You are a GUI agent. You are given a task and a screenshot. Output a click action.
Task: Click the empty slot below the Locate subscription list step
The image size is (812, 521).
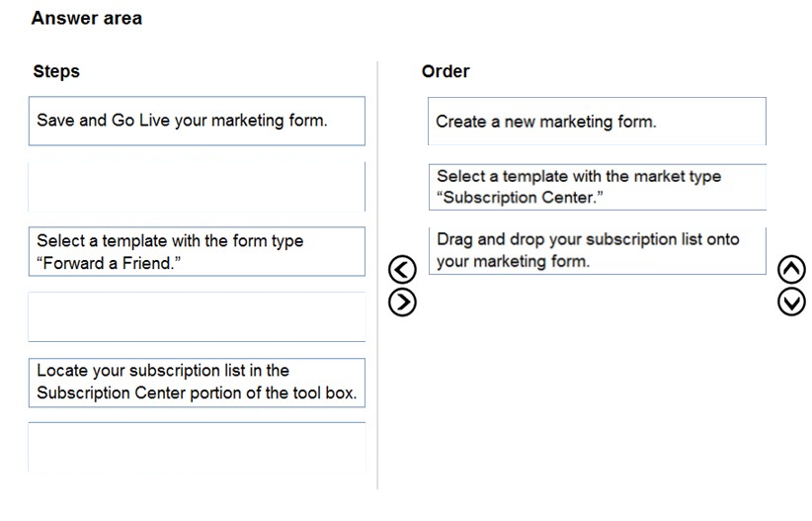click(x=197, y=447)
